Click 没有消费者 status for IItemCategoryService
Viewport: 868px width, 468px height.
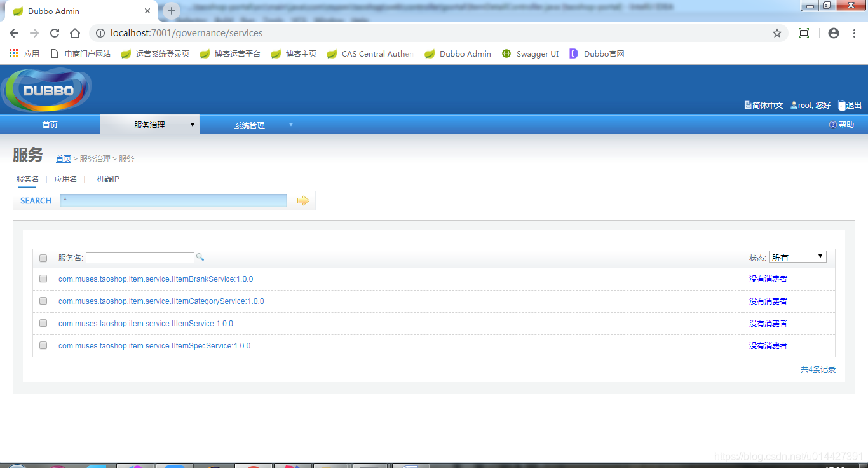768,301
